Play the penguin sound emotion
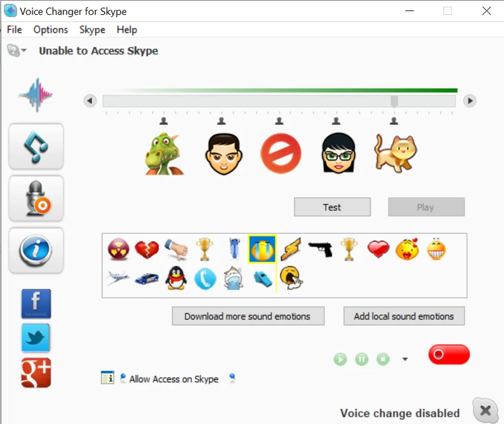 [x=176, y=278]
